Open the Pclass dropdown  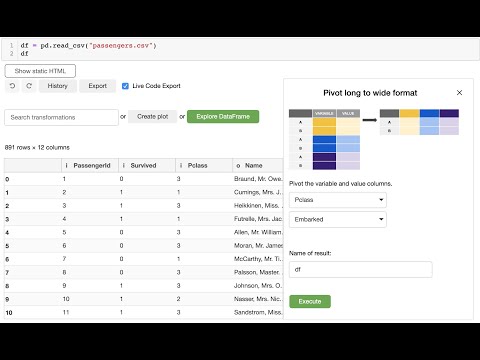tap(338, 200)
